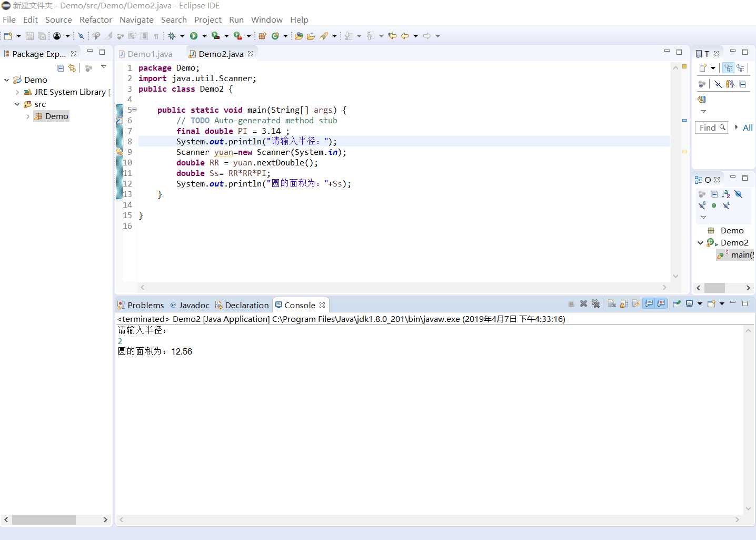This screenshot has height=540, width=756.
Task: Toggle Pin Console button
Action: (x=677, y=303)
